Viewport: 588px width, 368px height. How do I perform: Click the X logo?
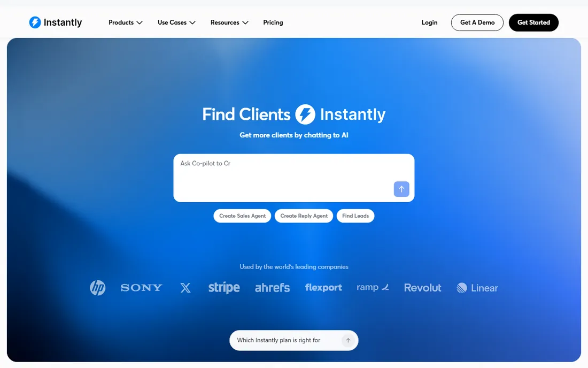pos(185,288)
